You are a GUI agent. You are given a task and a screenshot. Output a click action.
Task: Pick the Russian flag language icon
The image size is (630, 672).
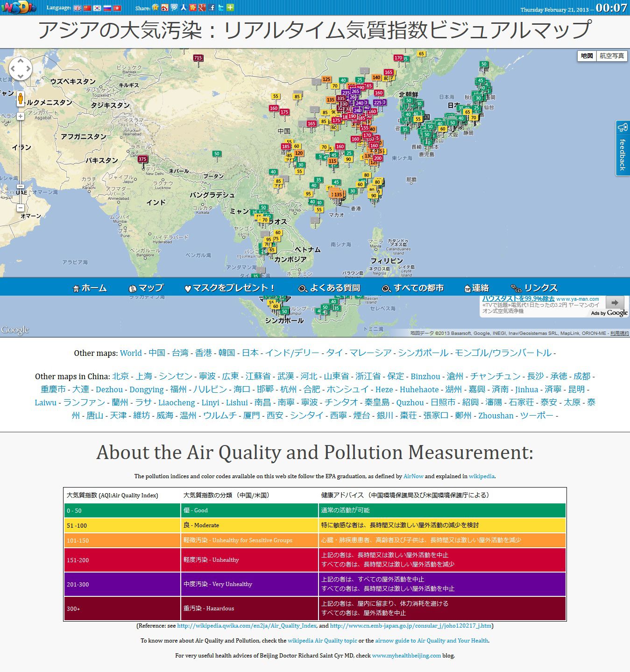coord(107,8)
